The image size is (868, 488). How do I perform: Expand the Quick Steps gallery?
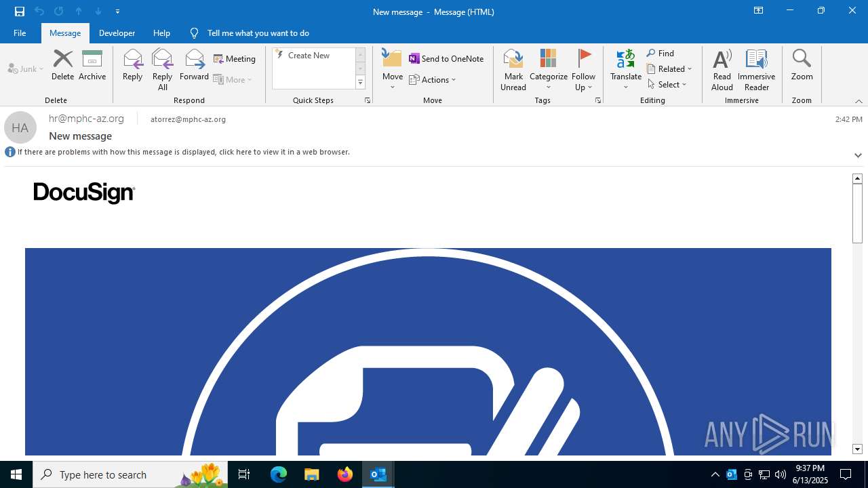360,83
